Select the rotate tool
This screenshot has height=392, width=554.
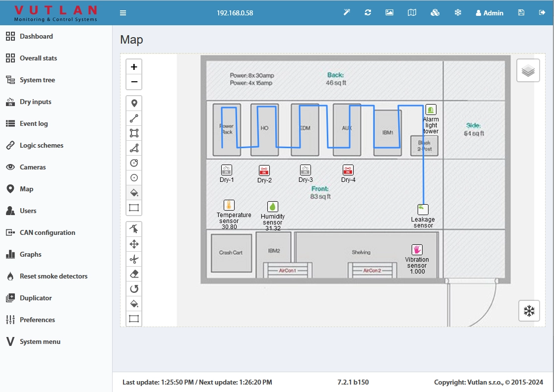coord(134,289)
